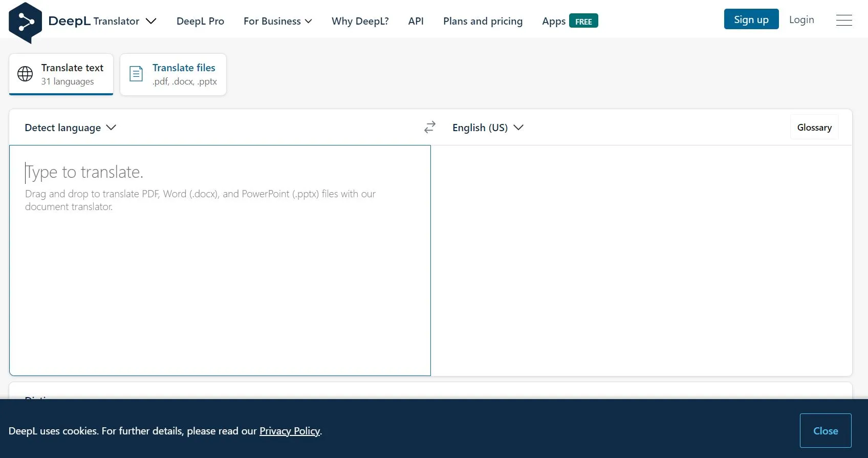
Task: Open the Apps menu item
Action: coord(554,21)
